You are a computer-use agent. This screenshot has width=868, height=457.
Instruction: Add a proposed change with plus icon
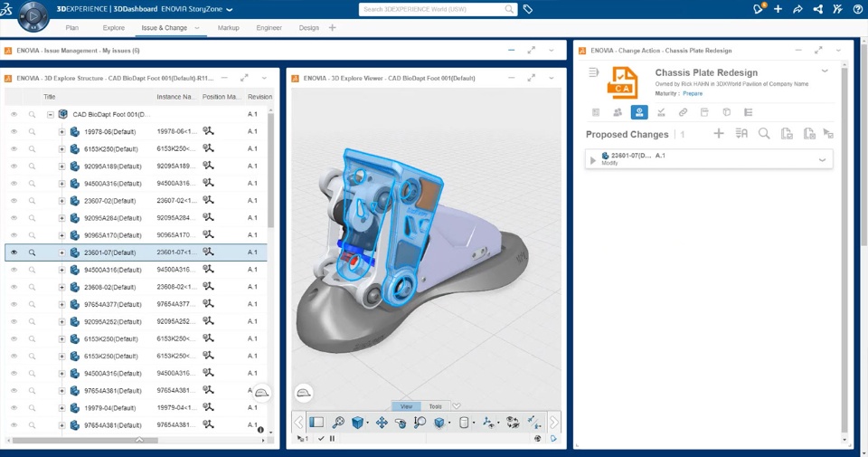[x=719, y=134]
